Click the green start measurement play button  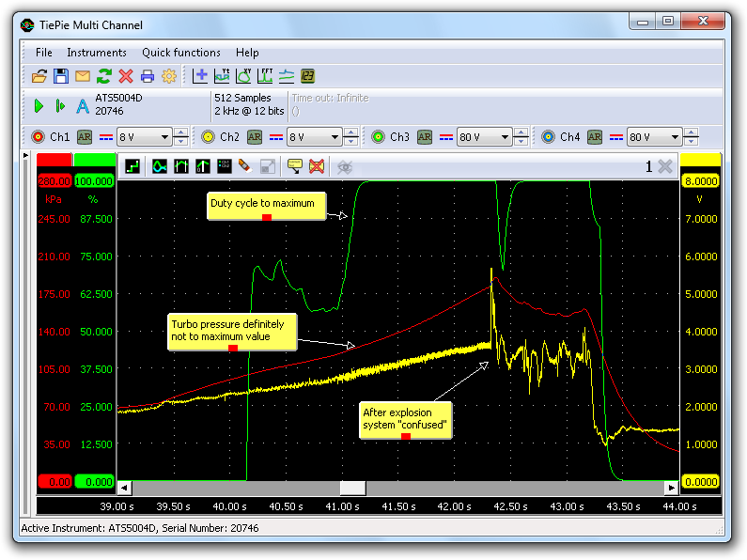click(39, 106)
